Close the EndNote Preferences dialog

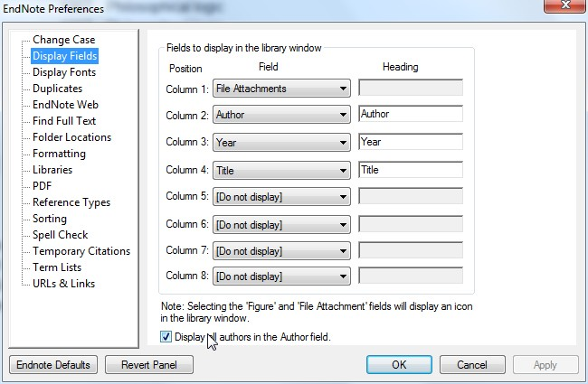(x=565, y=5)
